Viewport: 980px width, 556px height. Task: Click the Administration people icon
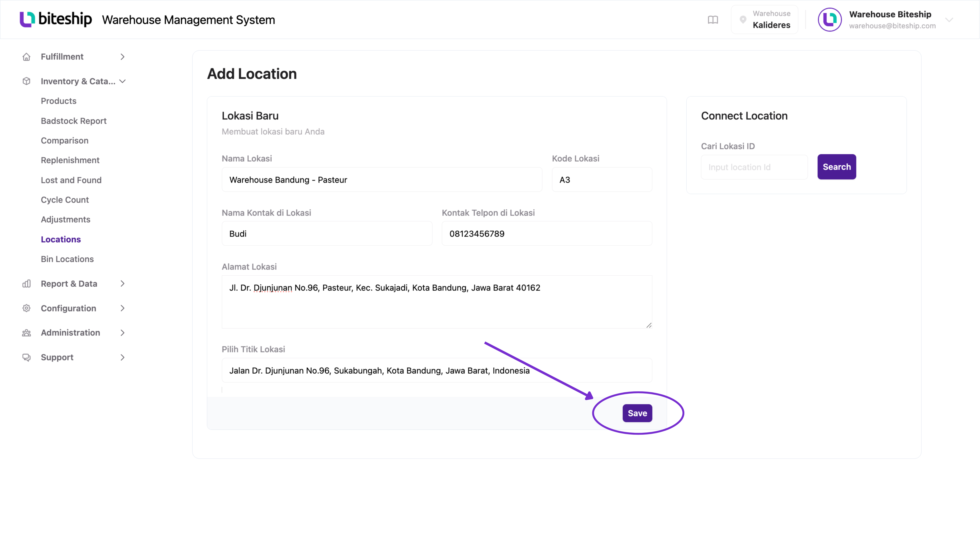coord(26,333)
